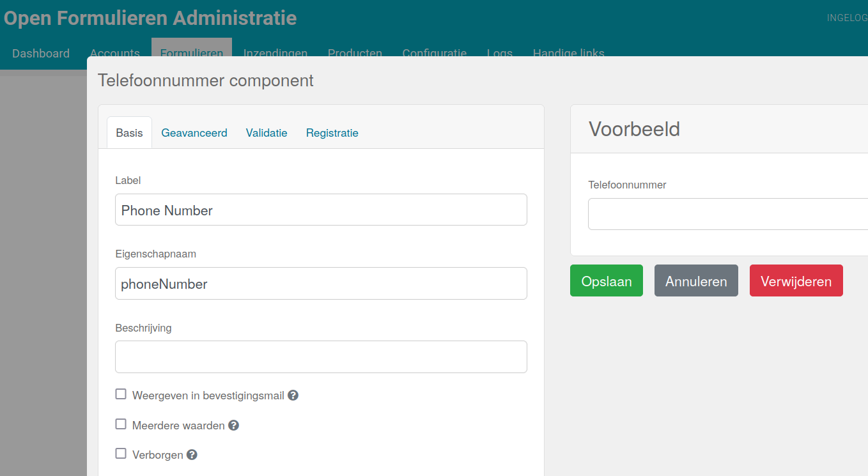868x476 pixels.
Task: Click inside the Beschrijving text field
Action: click(x=321, y=357)
